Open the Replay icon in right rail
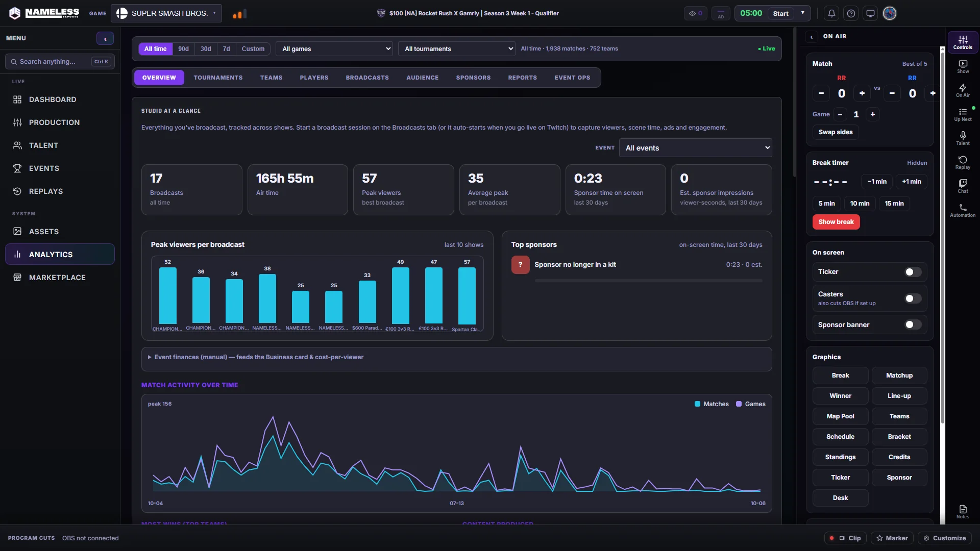 (963, 162)
